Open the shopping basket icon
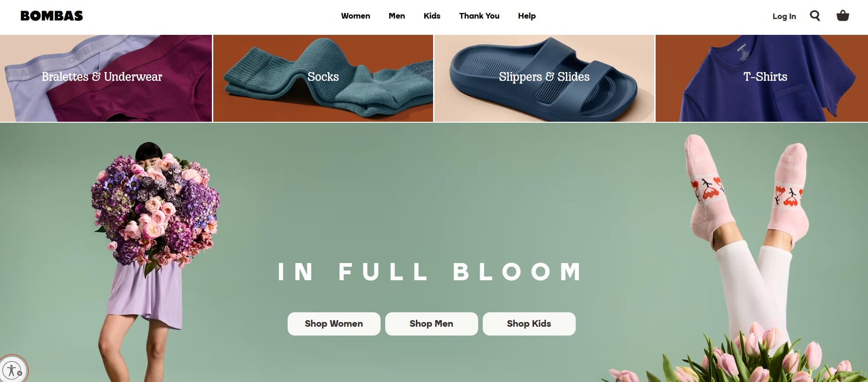The image size is (868, 382). pos(842,16)
